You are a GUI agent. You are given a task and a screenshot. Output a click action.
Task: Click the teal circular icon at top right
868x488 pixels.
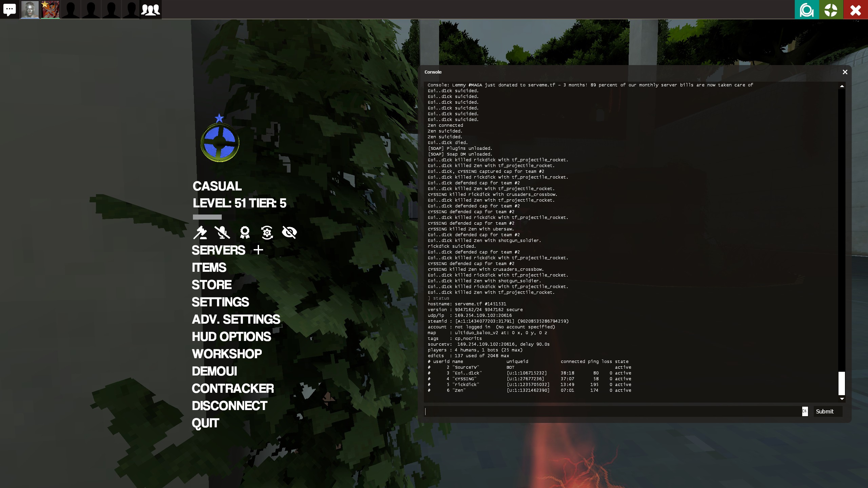click(x=807, y=10)
